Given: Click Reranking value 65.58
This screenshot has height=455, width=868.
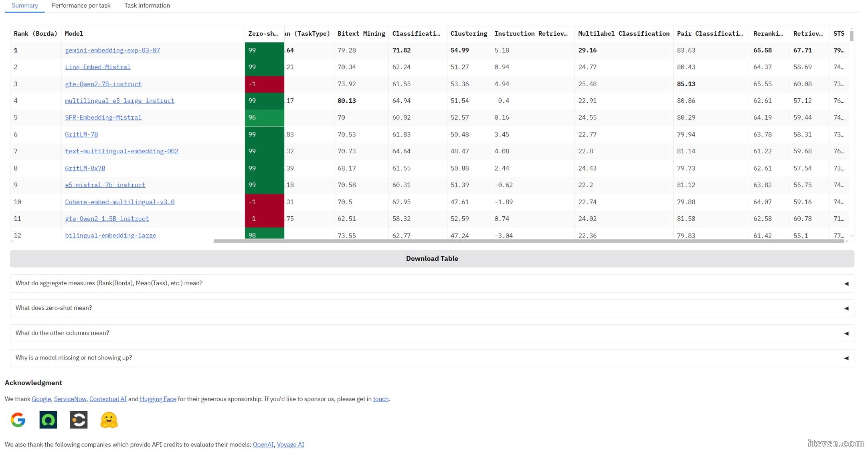Looking at the screenshot, I should click(763, 50).
